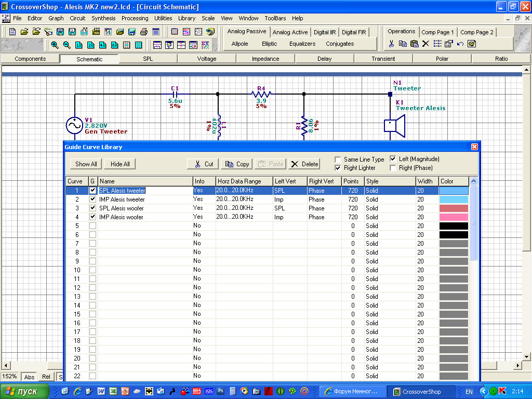Set scale to 8x icon

click(114, 45)
